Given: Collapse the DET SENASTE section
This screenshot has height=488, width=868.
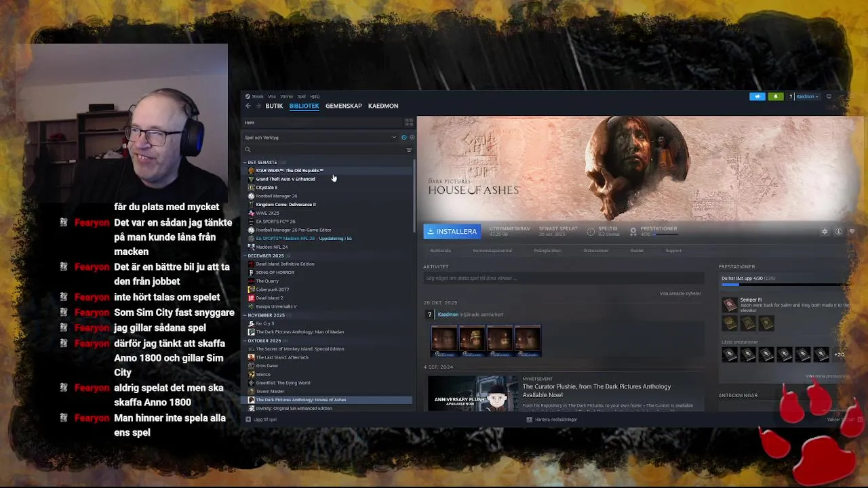Looking at the screenshot, I should [x=245, y=162].
